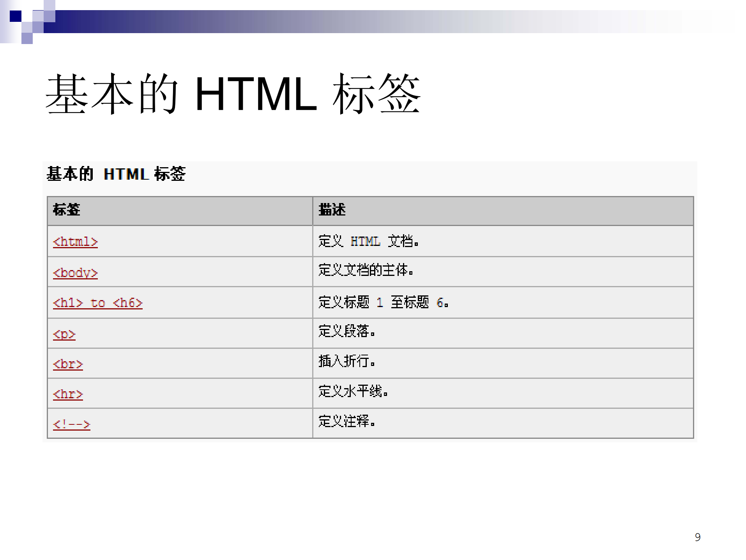Open the <br> line break link
Screen dimensions: 746x560
coord(67,364)
